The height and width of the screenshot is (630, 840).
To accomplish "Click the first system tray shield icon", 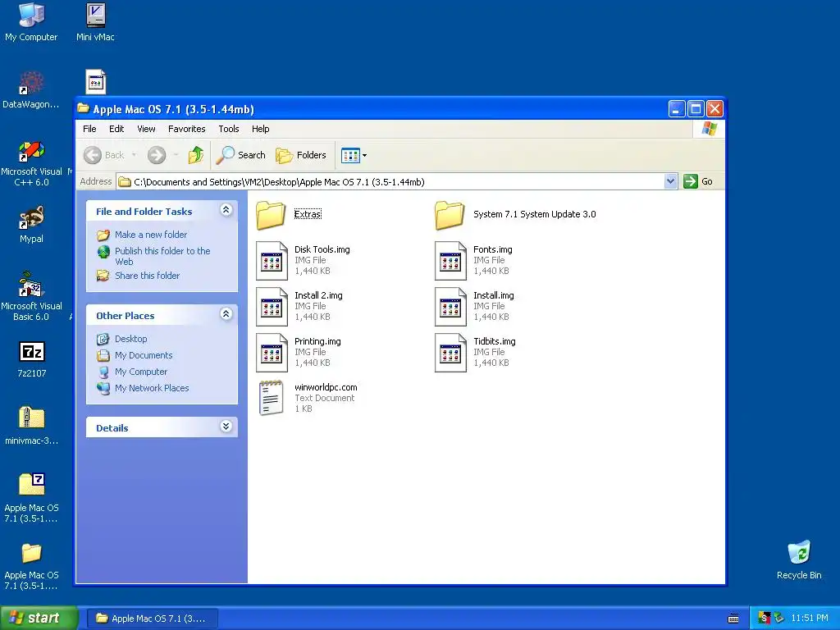I will tap(765, 619).
